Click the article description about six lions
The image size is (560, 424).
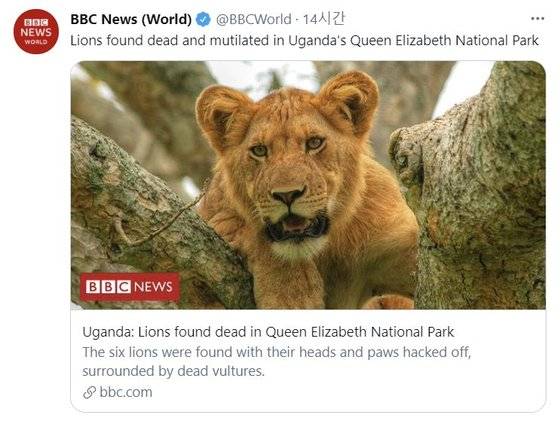coord(277,361)
